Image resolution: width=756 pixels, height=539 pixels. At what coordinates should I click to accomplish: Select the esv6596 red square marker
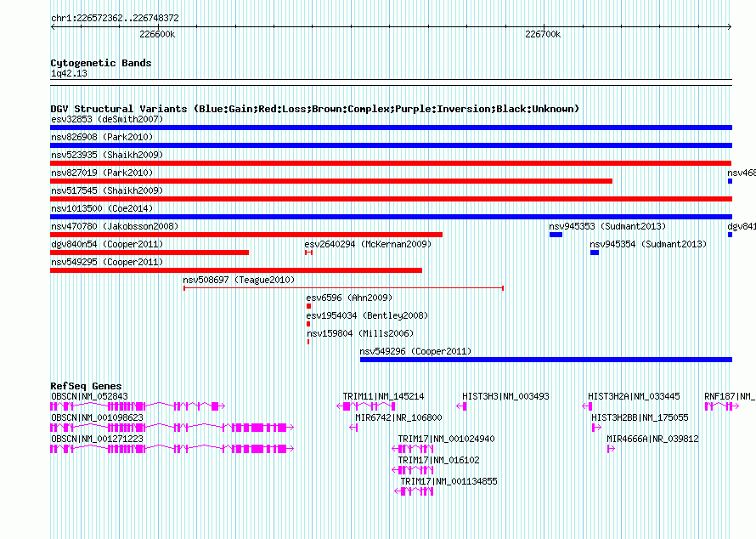308,306
